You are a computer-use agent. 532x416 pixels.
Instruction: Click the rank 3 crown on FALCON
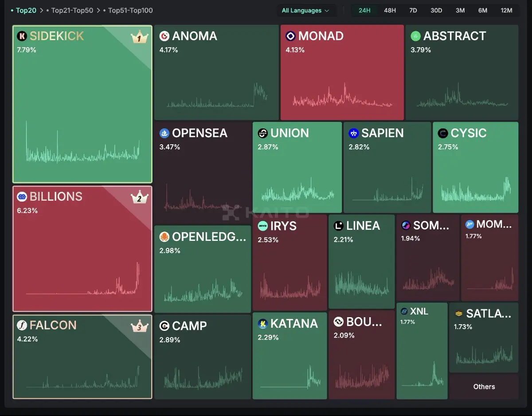[x=139, y=327]
